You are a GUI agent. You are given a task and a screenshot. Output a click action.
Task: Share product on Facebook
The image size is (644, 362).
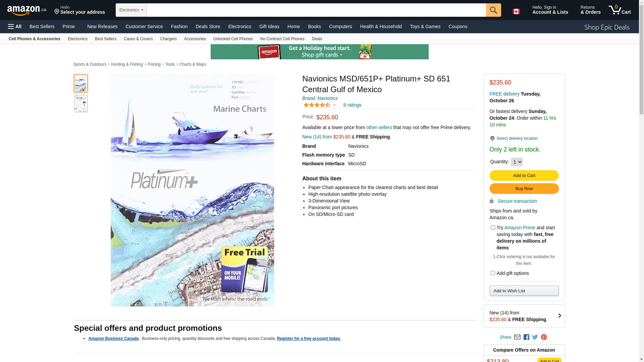pyautogui.click(x=526, y=337)
